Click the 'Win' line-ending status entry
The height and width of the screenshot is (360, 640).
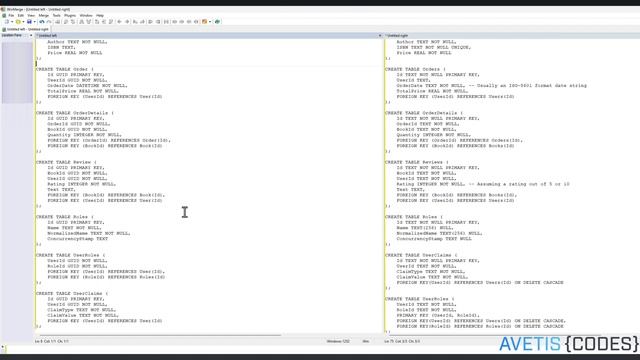[x=366, y=341]
